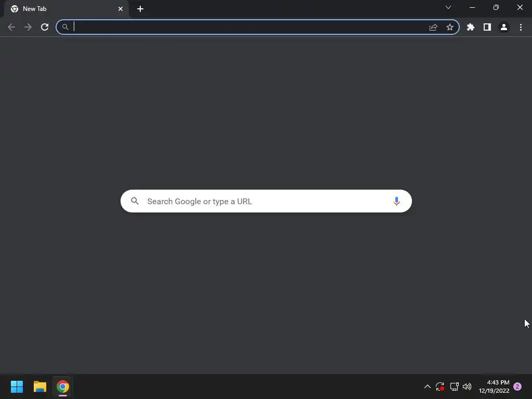532x399 pixels.
Task: Open a new tab with plus button
Action: [140, 9]
